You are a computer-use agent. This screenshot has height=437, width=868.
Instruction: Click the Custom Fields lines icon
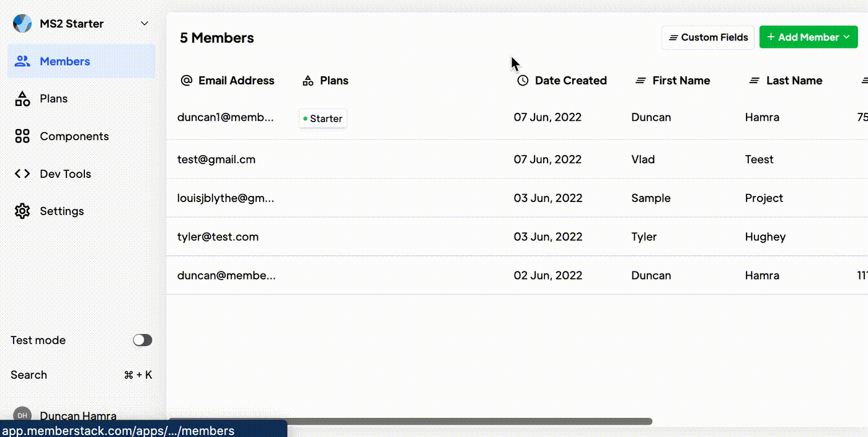tap(673, 38)
